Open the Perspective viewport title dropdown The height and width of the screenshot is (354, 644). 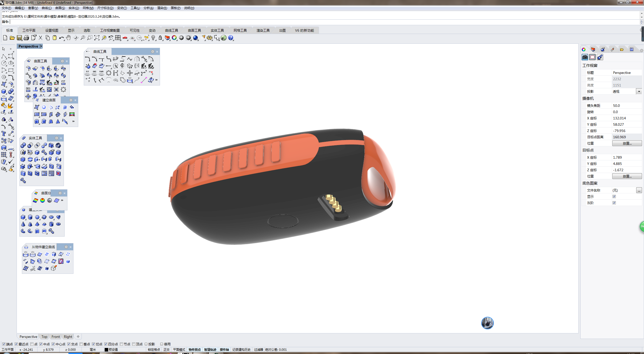point(42,46)
